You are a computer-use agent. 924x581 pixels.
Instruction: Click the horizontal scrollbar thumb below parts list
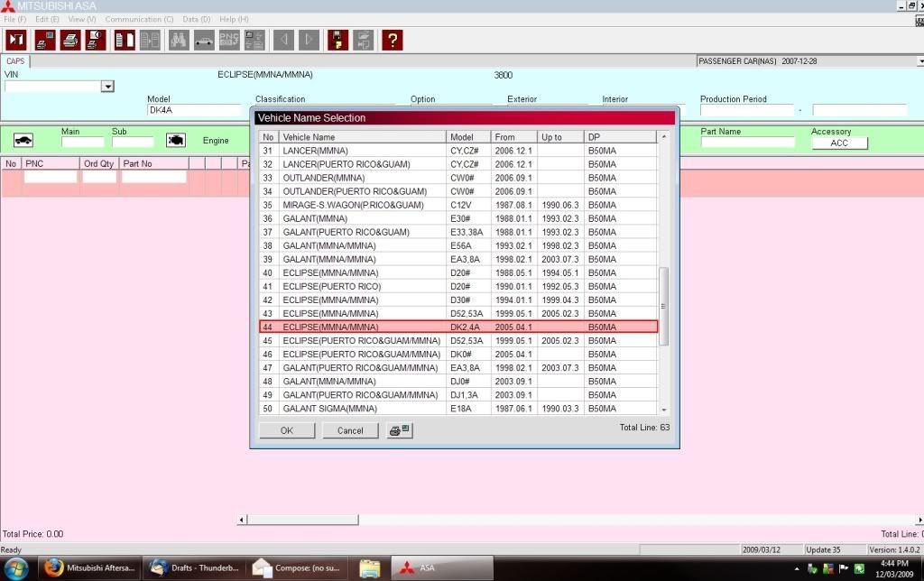[x=302, y=520]
